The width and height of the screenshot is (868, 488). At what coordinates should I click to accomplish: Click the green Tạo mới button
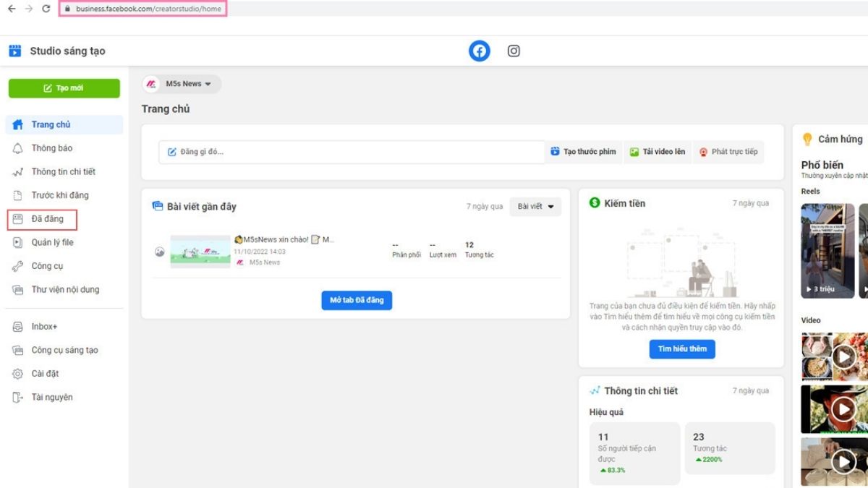pos(64,88)
